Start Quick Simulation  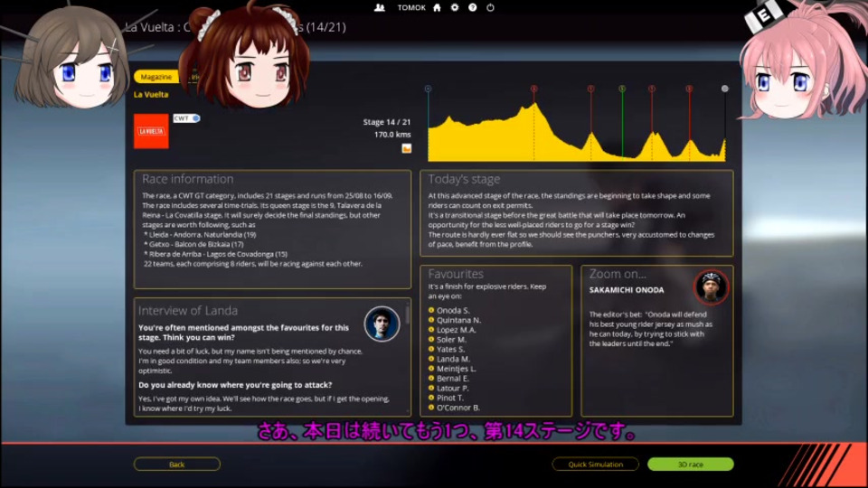pyautogui.click(x=595, y=465)
